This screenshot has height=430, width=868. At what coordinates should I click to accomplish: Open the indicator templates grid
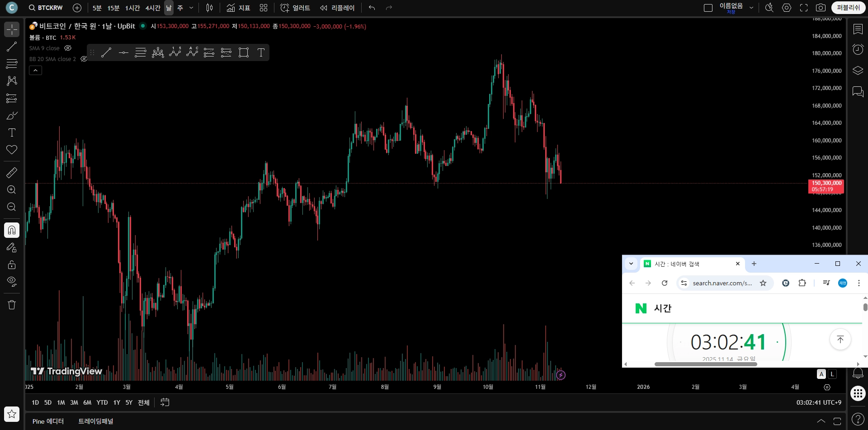(x=264, y=8)
